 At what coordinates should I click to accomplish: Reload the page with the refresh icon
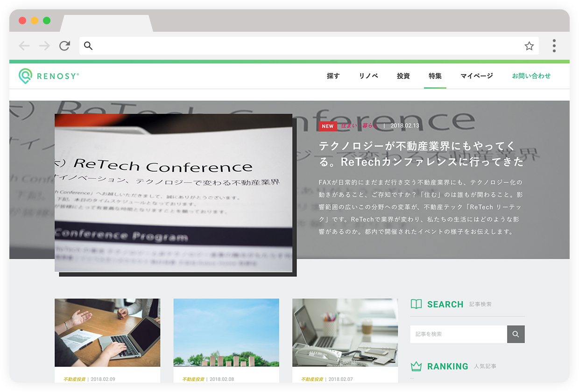(64, 46)
